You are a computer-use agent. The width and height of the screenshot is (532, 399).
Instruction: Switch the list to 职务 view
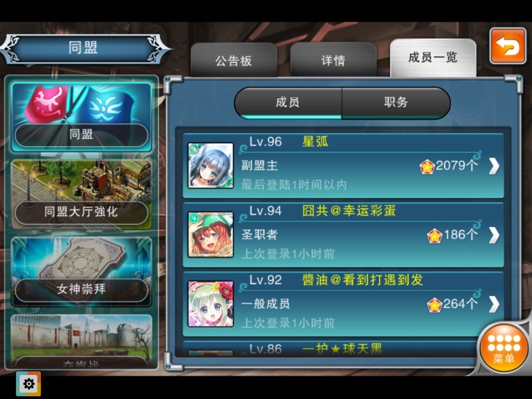396,103
